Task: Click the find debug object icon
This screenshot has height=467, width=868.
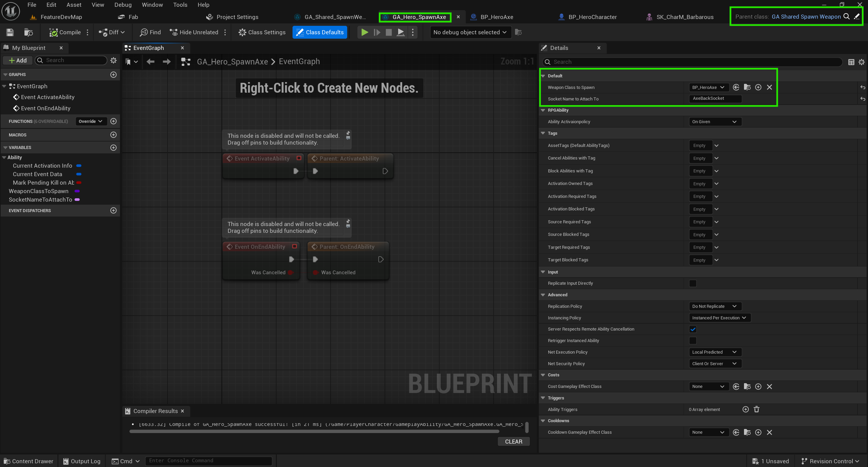Action: (518, 32)
